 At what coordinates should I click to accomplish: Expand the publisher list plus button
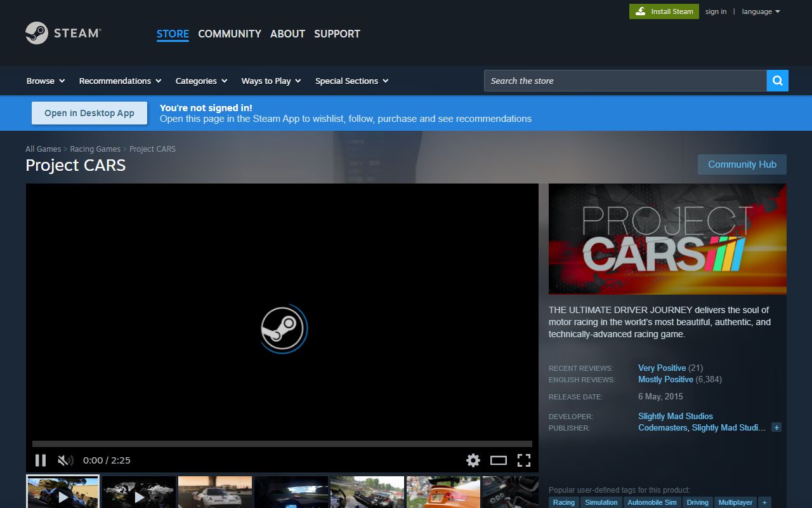[x=776, y=427]
